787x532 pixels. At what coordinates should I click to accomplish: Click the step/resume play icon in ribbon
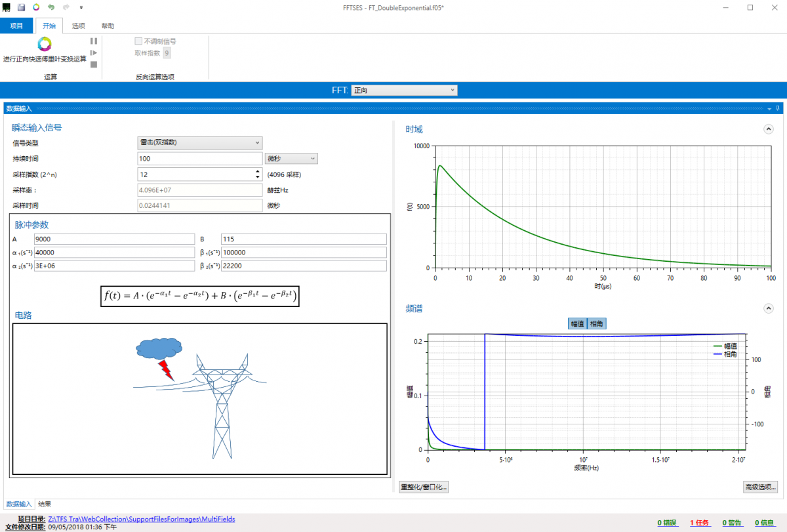coord(94,52)
